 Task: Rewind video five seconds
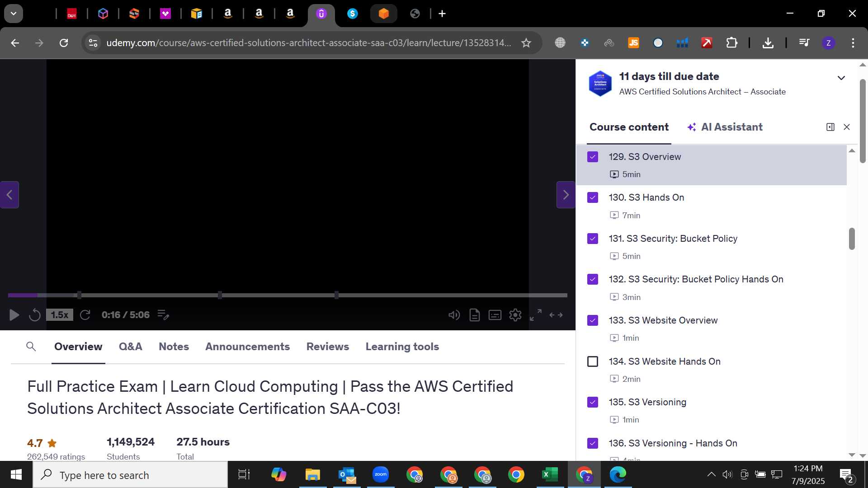click(35, 315)
